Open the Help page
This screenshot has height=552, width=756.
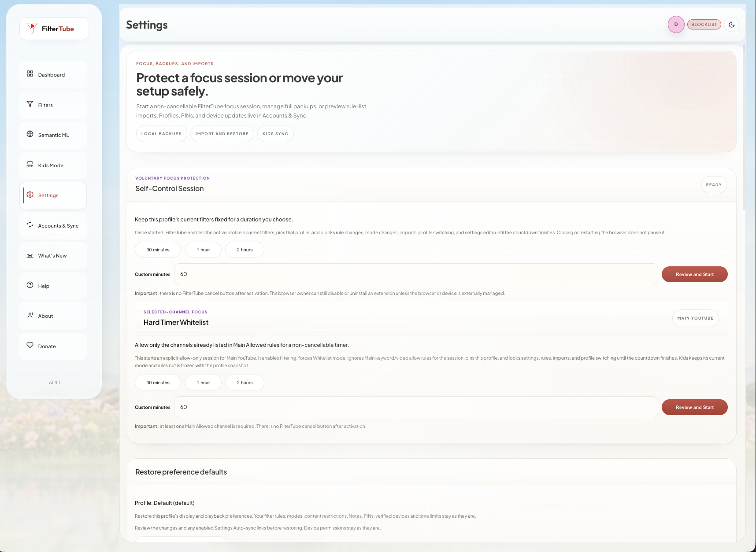pos(53,286)
